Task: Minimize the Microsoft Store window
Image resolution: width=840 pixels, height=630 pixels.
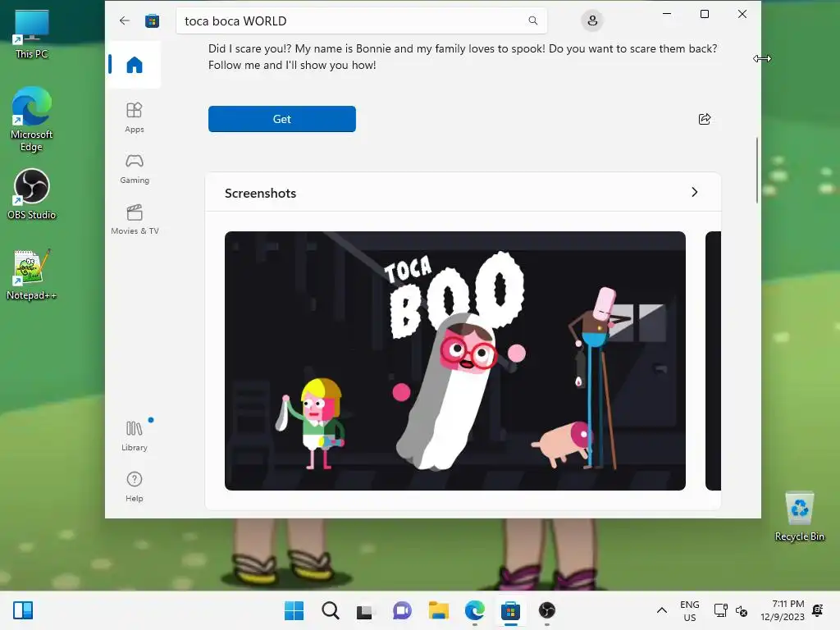Action: (x=667, y=14)
